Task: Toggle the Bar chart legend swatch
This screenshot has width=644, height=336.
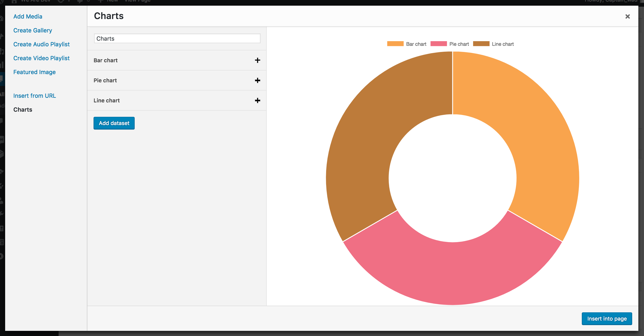Action: [395, 44]
